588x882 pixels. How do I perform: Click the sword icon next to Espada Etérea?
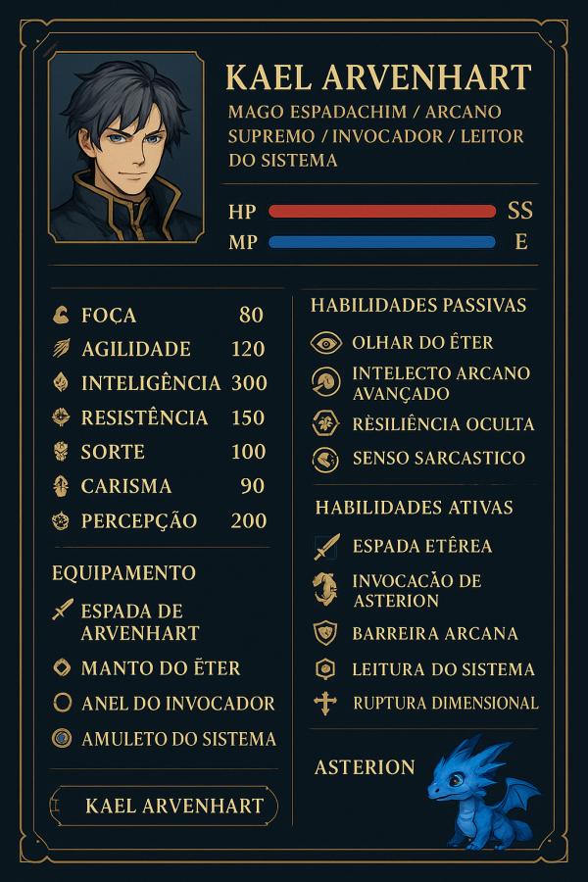[326, 547]
